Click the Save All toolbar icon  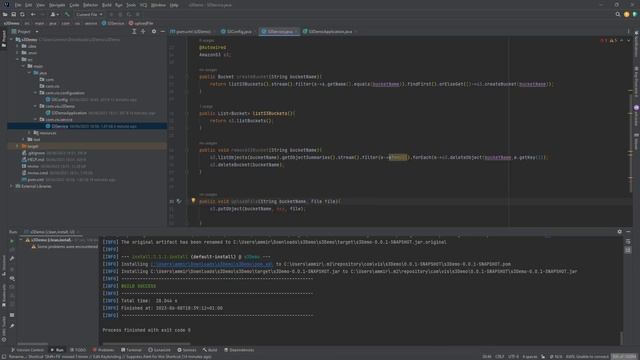pyautogui.click(x=13, y=14)
